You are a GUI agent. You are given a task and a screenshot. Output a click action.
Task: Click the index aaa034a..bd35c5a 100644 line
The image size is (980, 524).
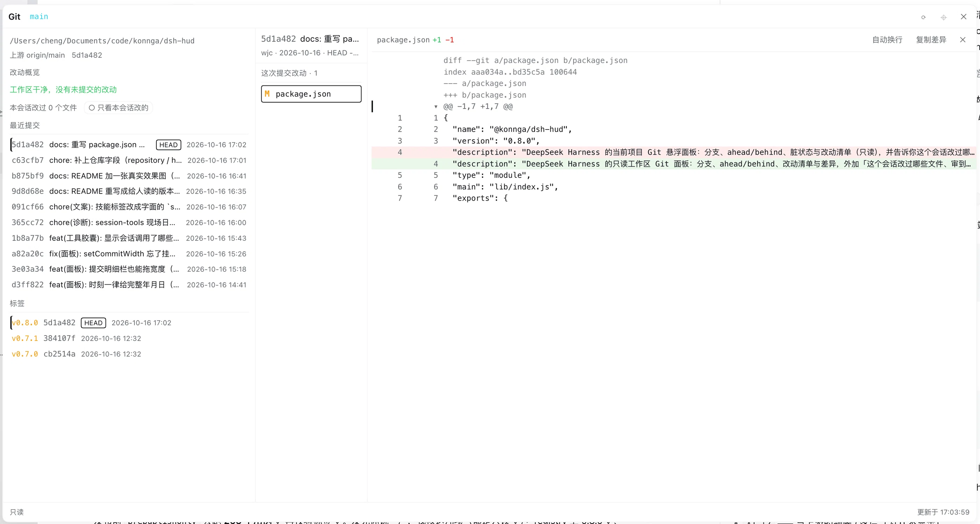click(x=510, y=72)
